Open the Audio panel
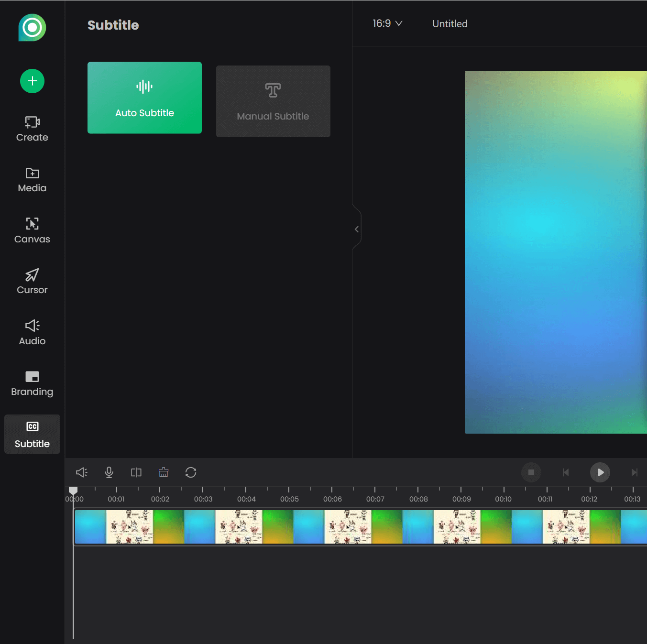Viewport: 647px width, 644px height. (x=32, y=333)
